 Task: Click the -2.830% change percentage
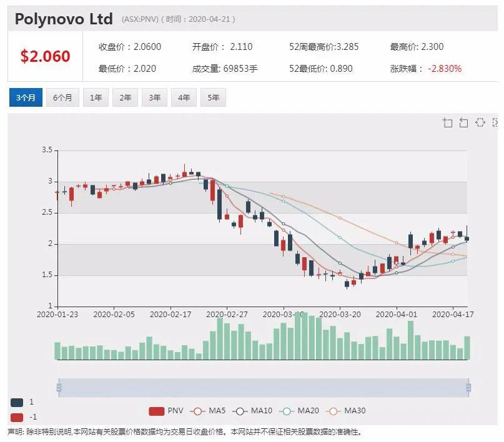[445, 69]
